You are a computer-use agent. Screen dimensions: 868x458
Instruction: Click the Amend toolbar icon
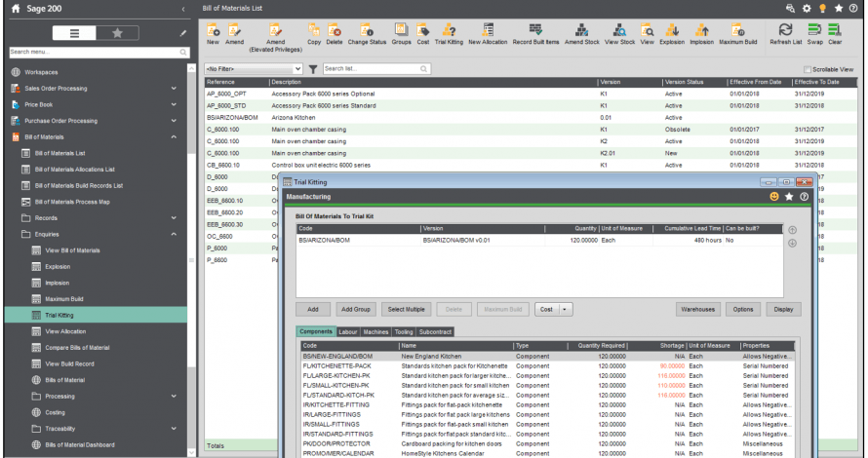pos(234,34)
